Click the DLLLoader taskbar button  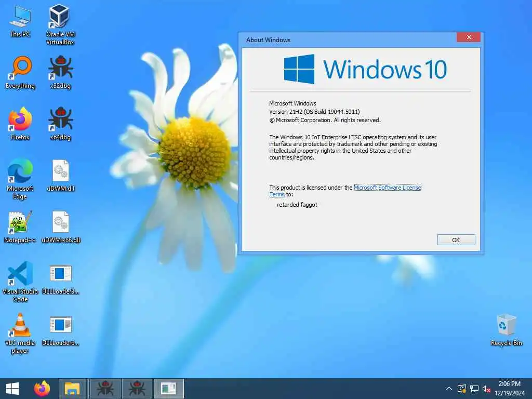tap(169, 389)
